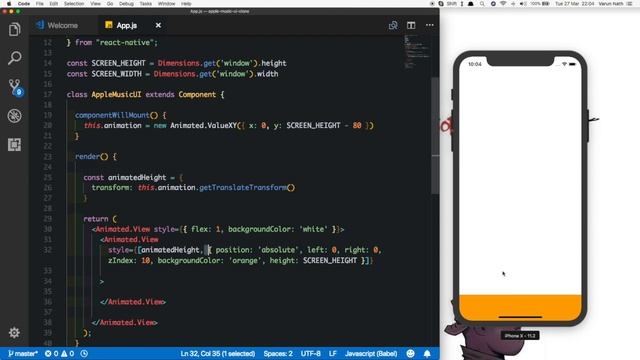The width and height of the screenshot is (640, 360).
Task: Open the Tasks menu
Action: click(x=146, y=4)
